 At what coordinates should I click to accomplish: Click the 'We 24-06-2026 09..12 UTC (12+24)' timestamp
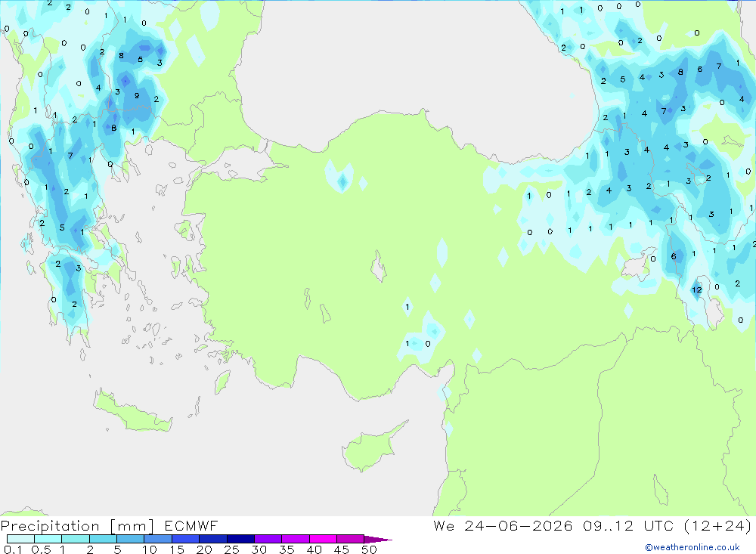tap(592, 526)
